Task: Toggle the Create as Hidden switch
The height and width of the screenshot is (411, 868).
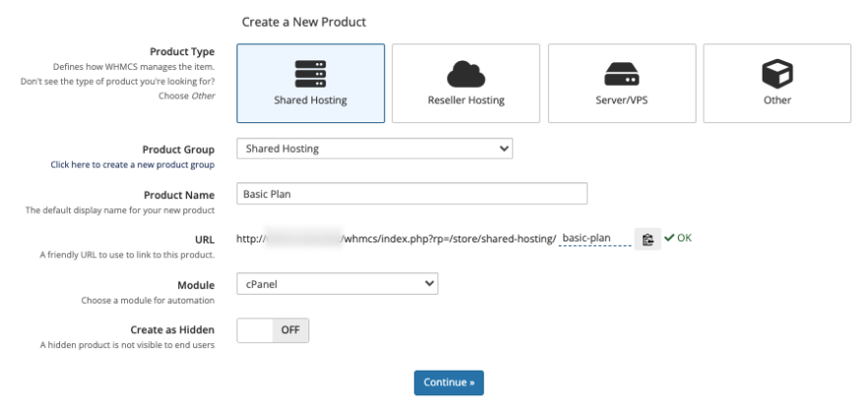Action: 273,330
